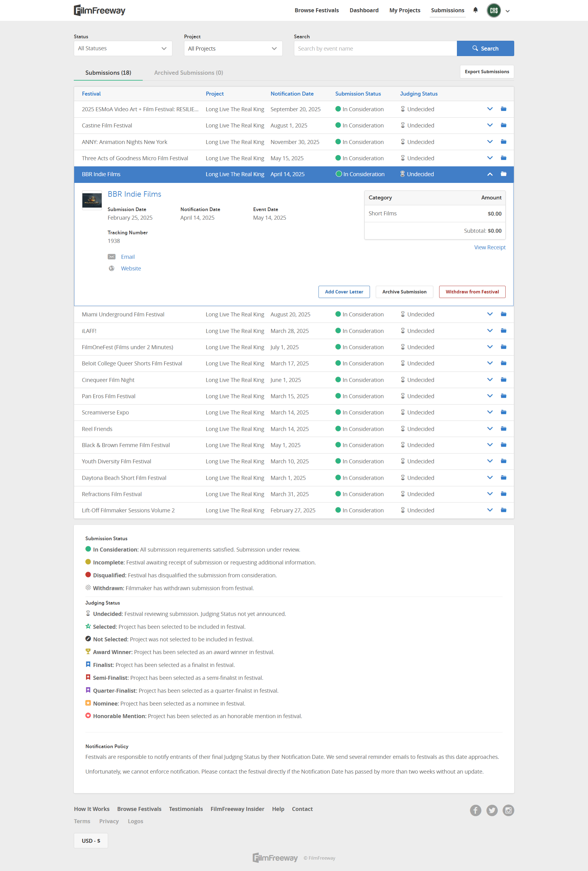Open the USD currency selector
The height and width of the screenshot is (871, 588).
coord(91,841)
